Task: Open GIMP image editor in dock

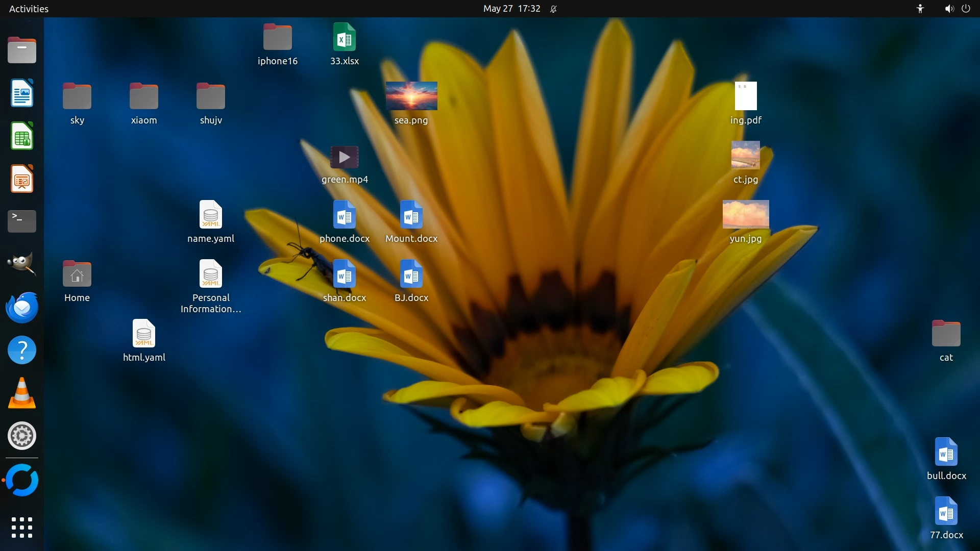Action: point(22,264)
